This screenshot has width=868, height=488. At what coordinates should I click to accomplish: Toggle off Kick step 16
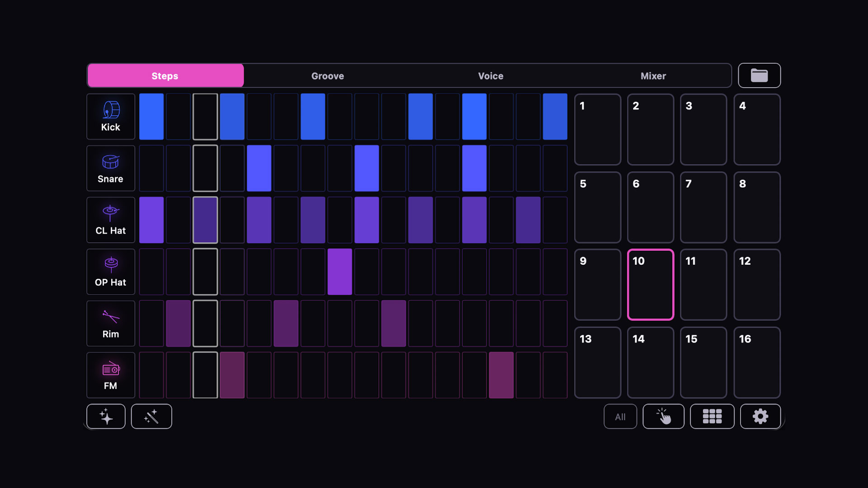(x=555, y=117)
